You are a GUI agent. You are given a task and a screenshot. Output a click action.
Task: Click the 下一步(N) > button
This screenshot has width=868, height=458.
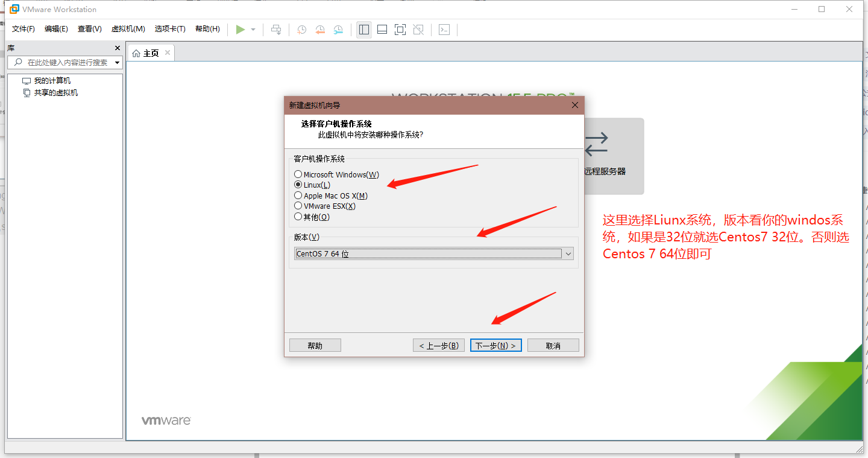pos(495,345)
